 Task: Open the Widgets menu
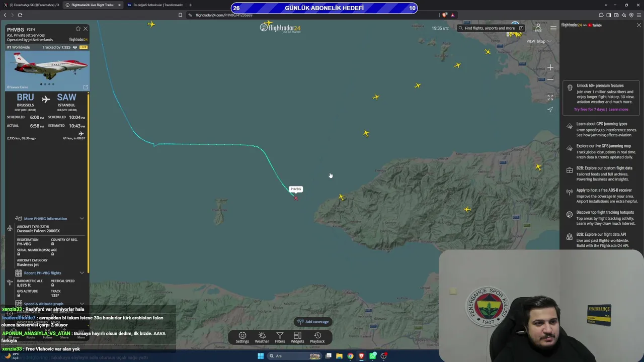click(x=297, y=337)
